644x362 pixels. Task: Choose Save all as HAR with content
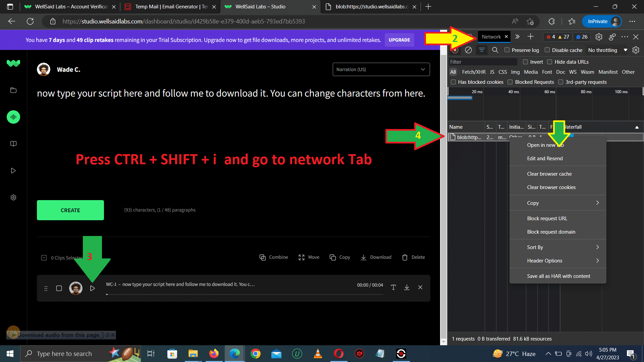pyautogui.click(x=558, y=276)
